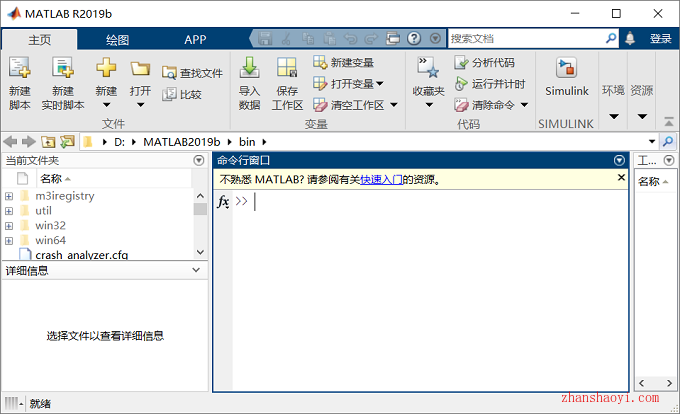Viewport: 680px width, 414px height.
Task: Launch Simulink
Action: pos(566,77)
